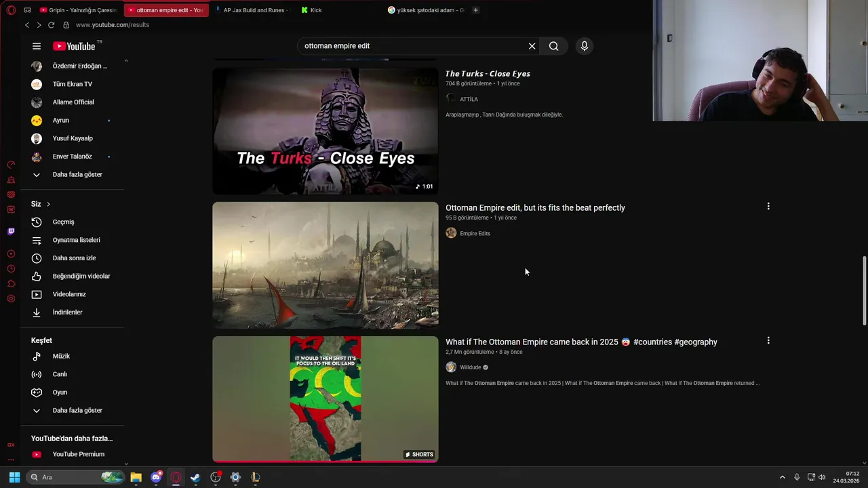Open Discord from the taskbar
The width and height of the screenshot is (868, 488).
pyautogui.click(x=156, y=477)
